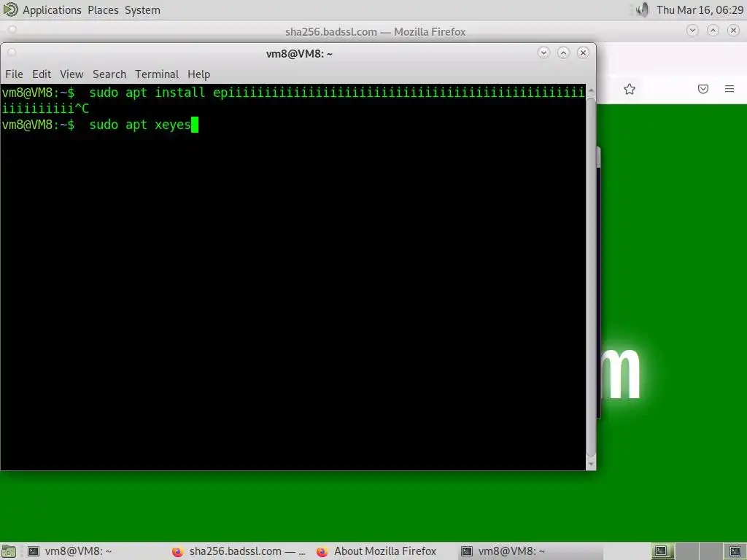Screen dimensions: 747x560
Task: Minimize the Firefox window
Action: [693, 31]
